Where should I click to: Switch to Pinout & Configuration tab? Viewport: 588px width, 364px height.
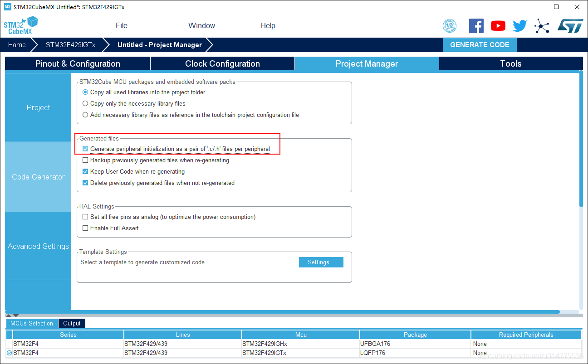tap(78, 64)
